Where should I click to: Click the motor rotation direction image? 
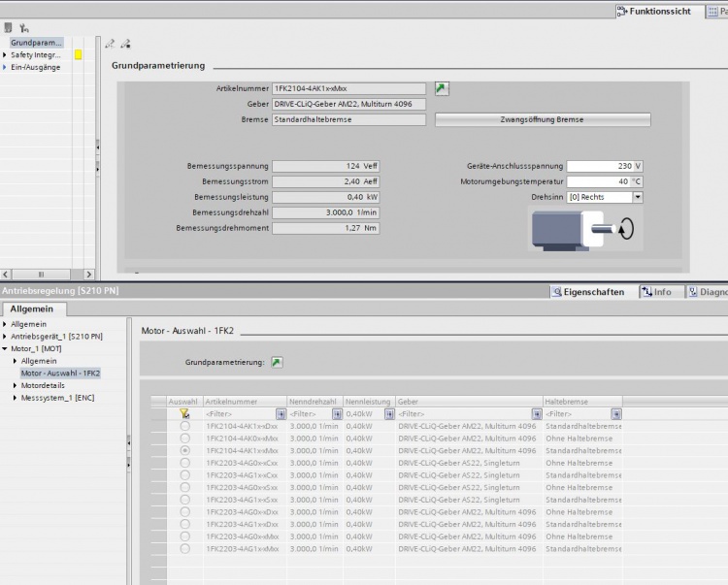pos(584,228)
